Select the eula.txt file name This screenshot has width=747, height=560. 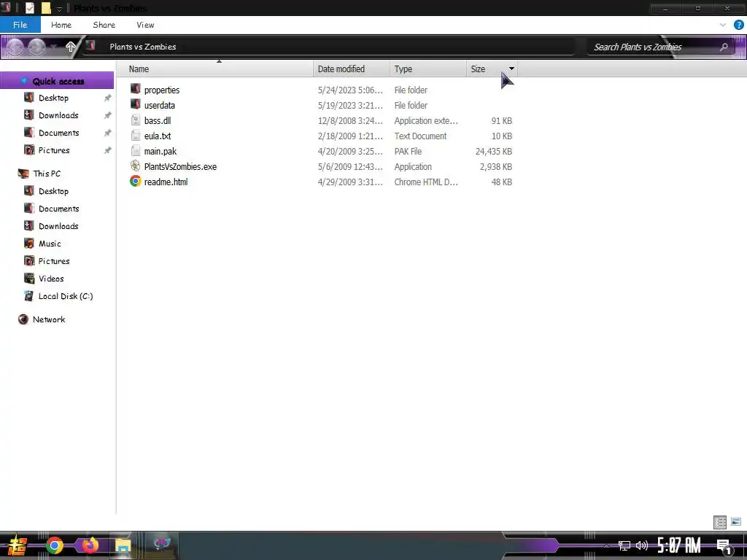(158, 136)
